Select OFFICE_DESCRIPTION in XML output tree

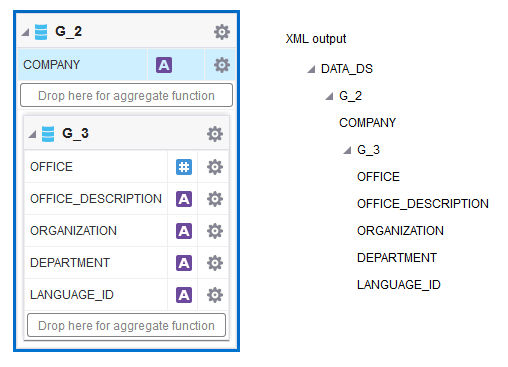coord(423,204)
